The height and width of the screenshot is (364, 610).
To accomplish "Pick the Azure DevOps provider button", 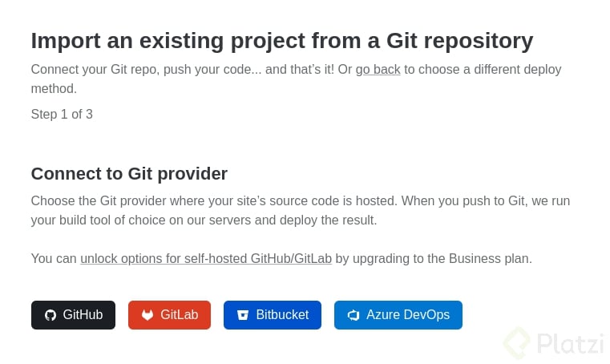I will click(x=398, y=315).
